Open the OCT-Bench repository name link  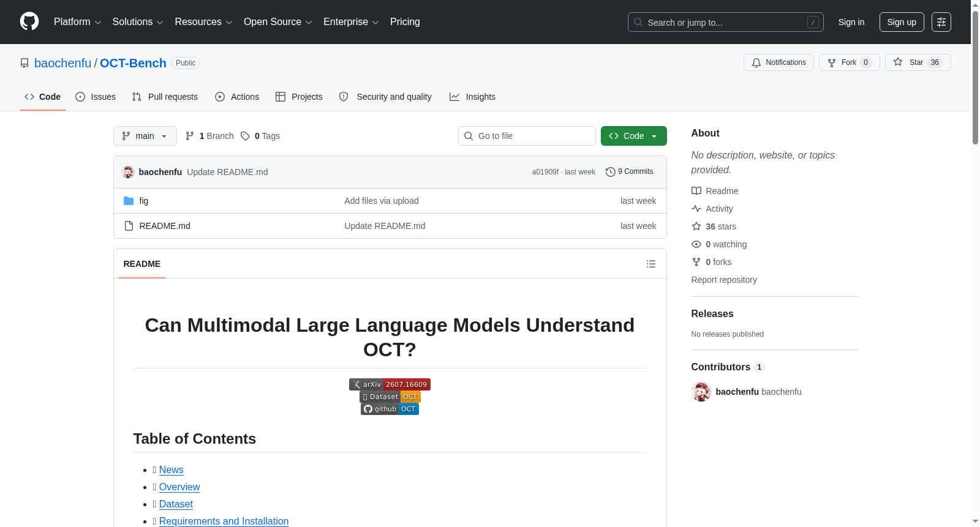pos(133,63)
